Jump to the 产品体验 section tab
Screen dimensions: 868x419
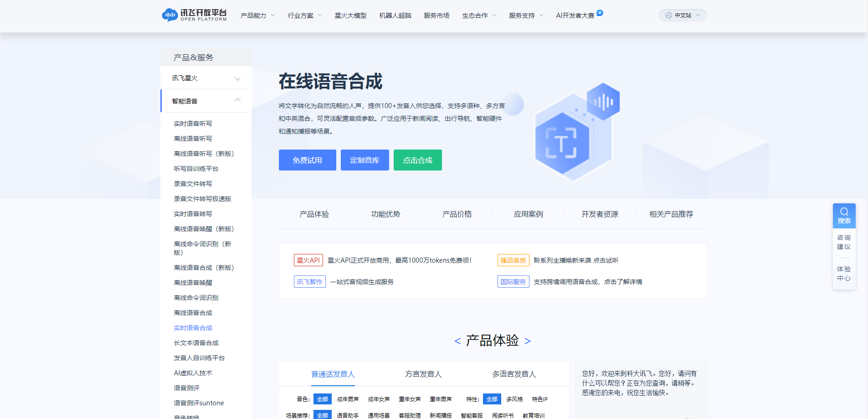[x=314, y=214]
